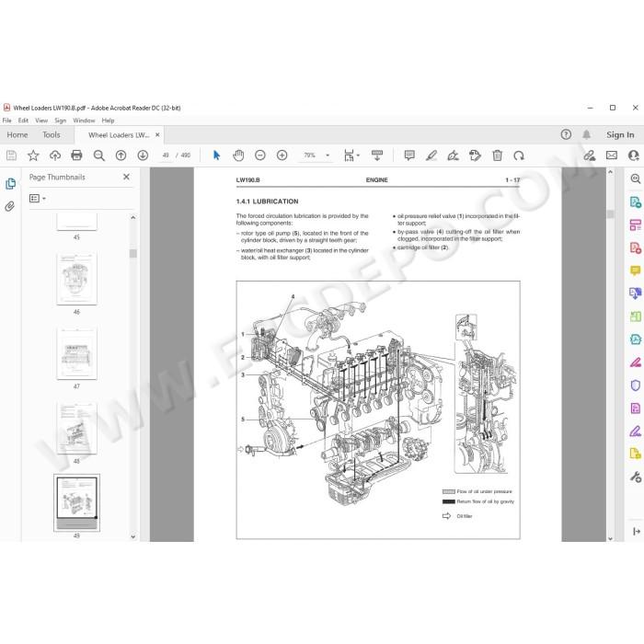Open the File menu
This screenshot has height=644, width=644.
click(x=7, y=121)
